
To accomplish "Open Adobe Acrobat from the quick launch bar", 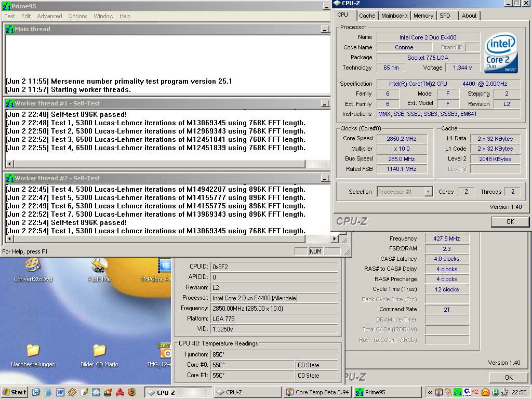I will [x=120, y=392].
